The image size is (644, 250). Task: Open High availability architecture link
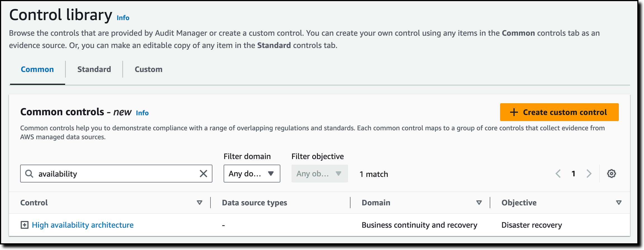tap(83, 225)
